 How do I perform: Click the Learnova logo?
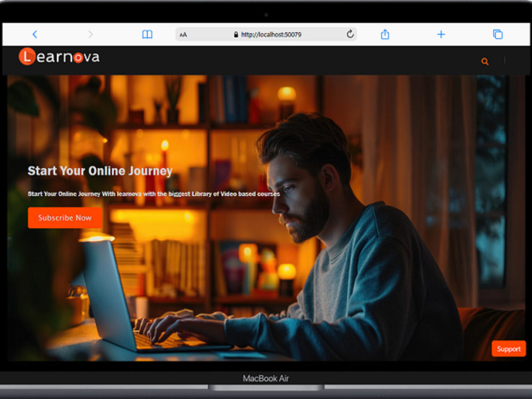tap(59, 56)
